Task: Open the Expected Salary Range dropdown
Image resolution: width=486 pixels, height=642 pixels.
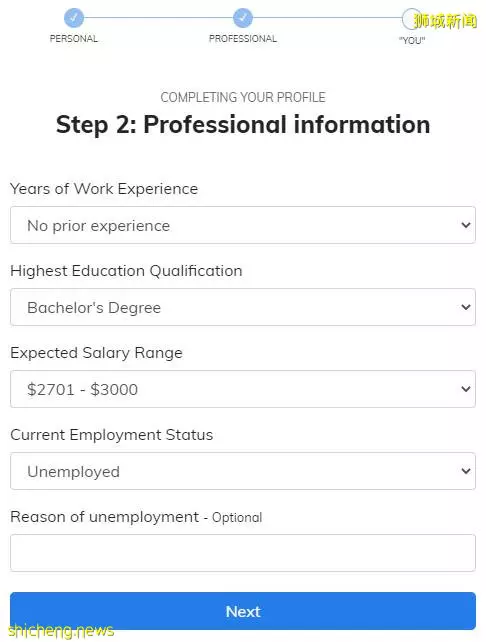Action: pyautogui.click(x=243, y=389)
